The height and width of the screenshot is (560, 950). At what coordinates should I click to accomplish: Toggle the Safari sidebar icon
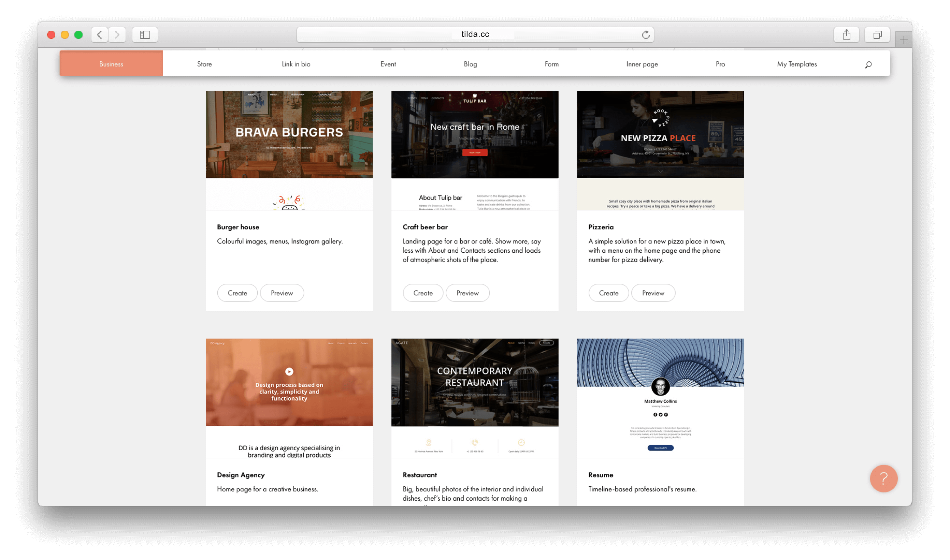point(145,35)
